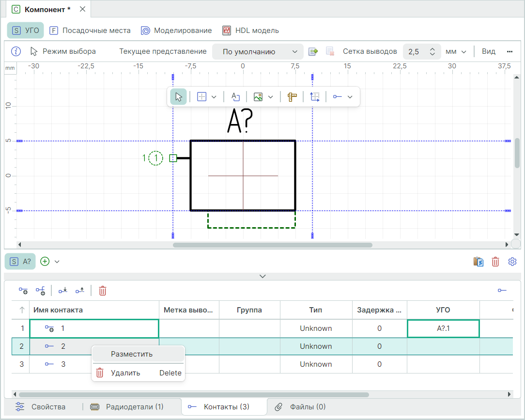The image size is (525, 420).
Task: Switch to the Посадочные места tab
Action: pos(90,31)
